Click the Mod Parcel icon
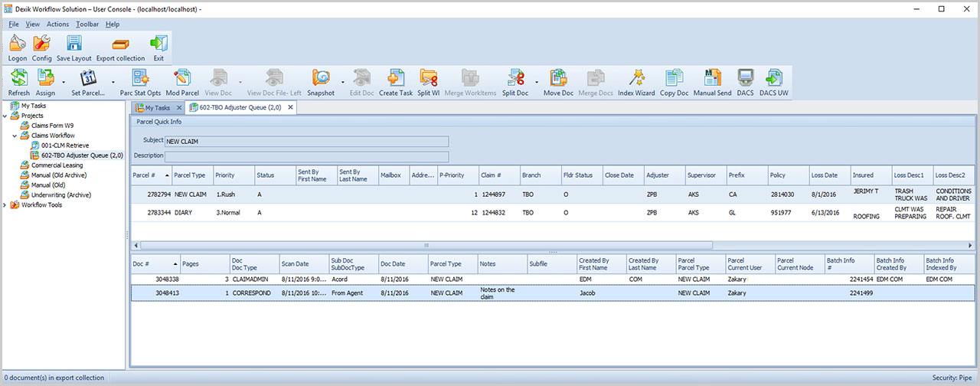 (x=182, y=77)
